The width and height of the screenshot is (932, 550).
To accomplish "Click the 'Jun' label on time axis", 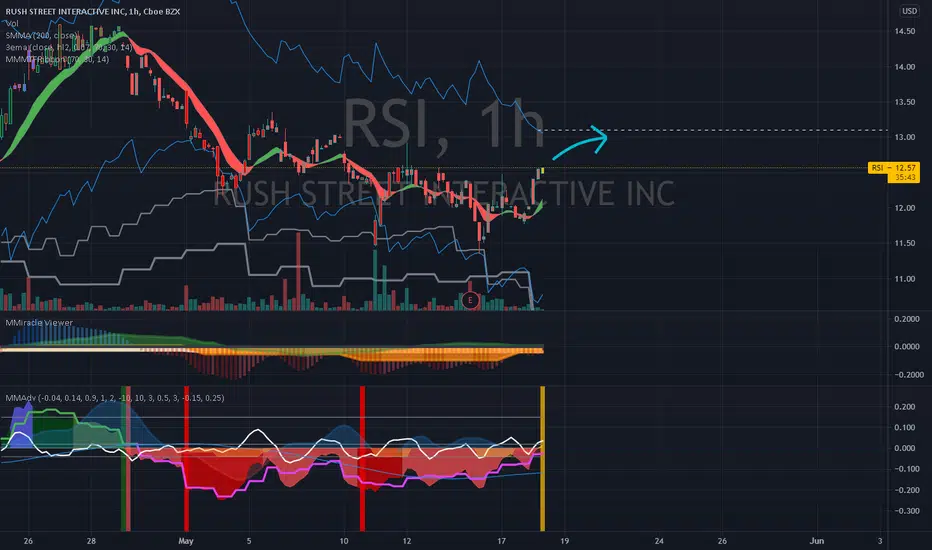I will [817, 541].
